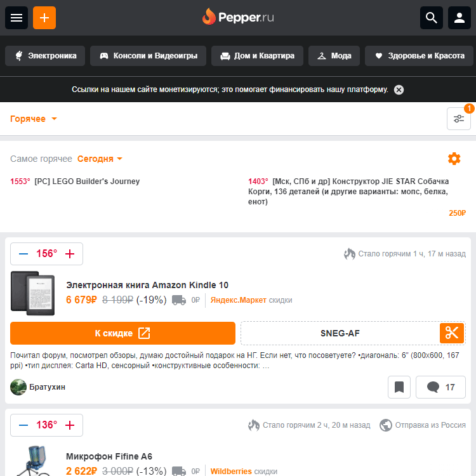This screenshot has height=476, width=476.
Task: Open the orange gear settings icon
Action: [454, 159]
